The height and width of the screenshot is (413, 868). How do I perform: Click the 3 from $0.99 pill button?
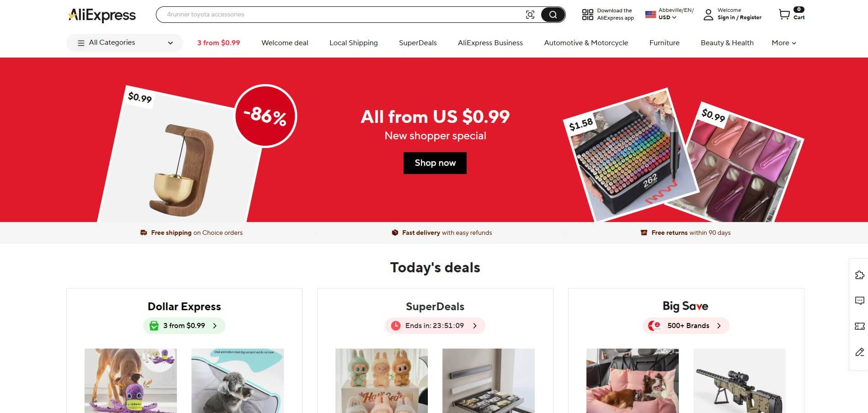(184, 326)
